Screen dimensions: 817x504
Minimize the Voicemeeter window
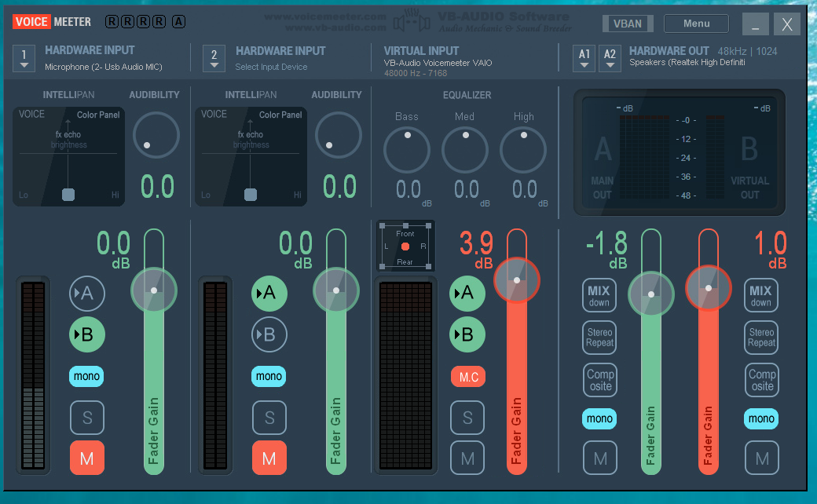pyautogui.click(x=755, y=24)
